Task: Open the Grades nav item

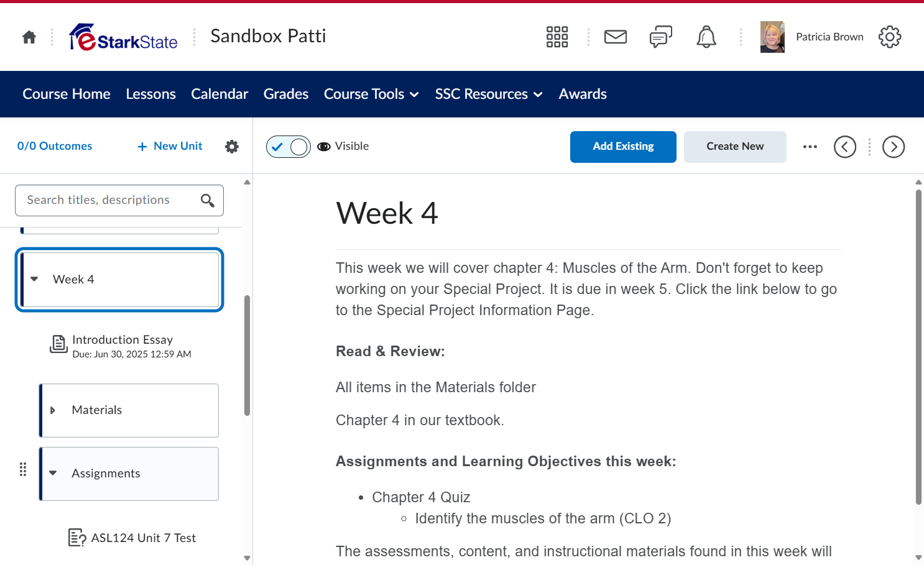Action: [x=286, y=94]
